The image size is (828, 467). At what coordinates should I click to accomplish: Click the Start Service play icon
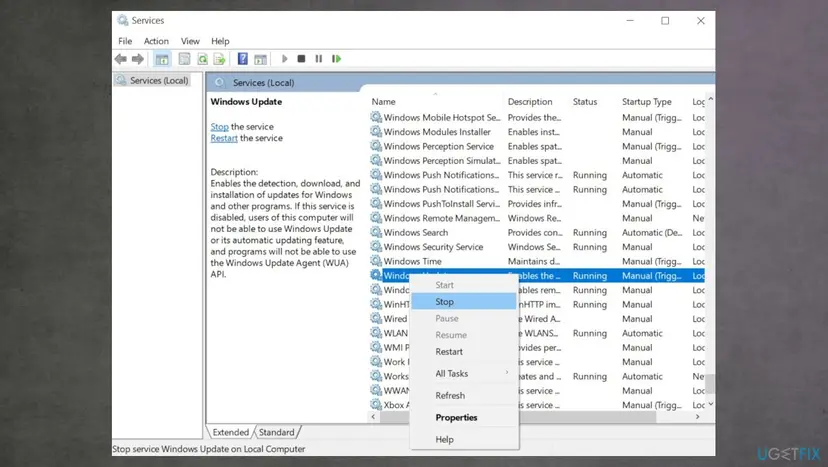285,59
